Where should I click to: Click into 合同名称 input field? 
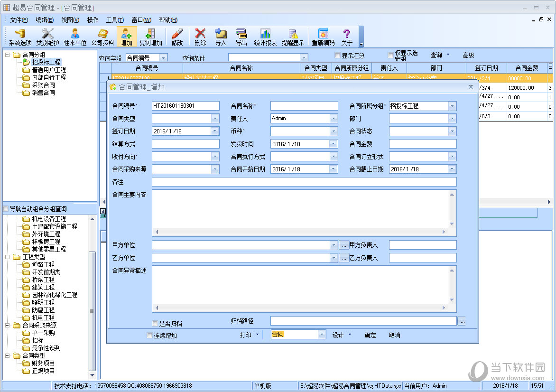304,106
